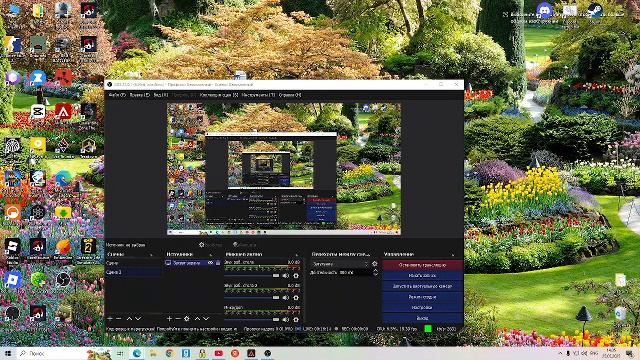Open the scene transition type dropdown

(340, 264)
